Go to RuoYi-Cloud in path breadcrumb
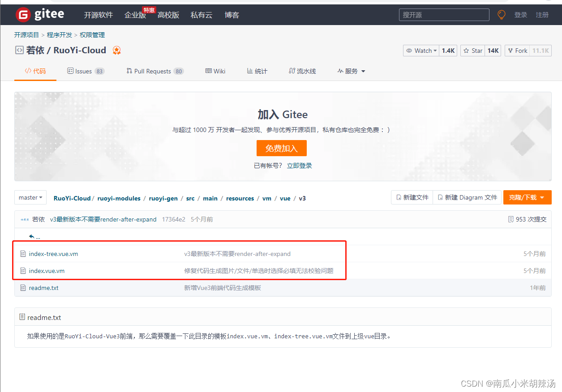The width and height of the screenshot is (562, 392). [72, 198]
